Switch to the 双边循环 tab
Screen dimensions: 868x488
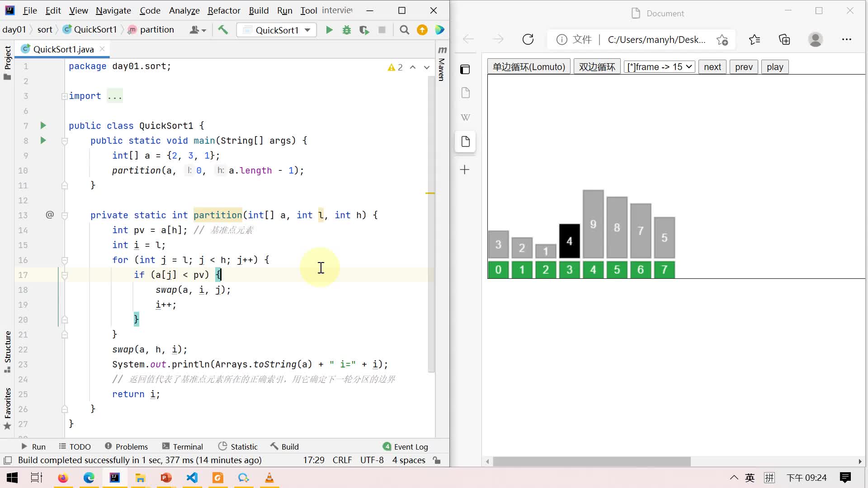click(597, 67)
